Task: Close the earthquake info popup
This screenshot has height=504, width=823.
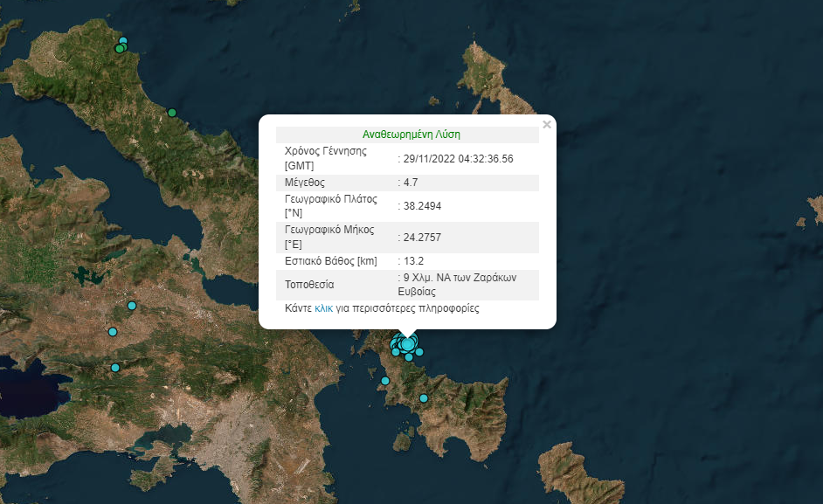Action: point(547,125)
